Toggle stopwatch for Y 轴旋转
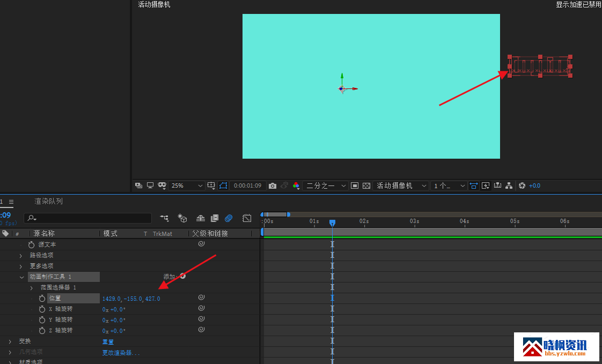Image resolution: width=602 pixels, height=364 pixels. click(x=42, y=320)
